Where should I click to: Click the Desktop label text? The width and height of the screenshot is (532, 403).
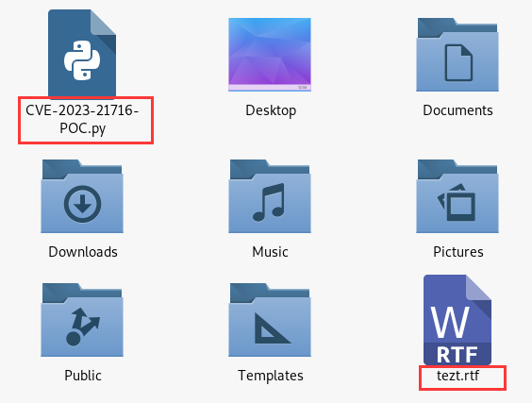pyautogui.click(x=271, y=110)
